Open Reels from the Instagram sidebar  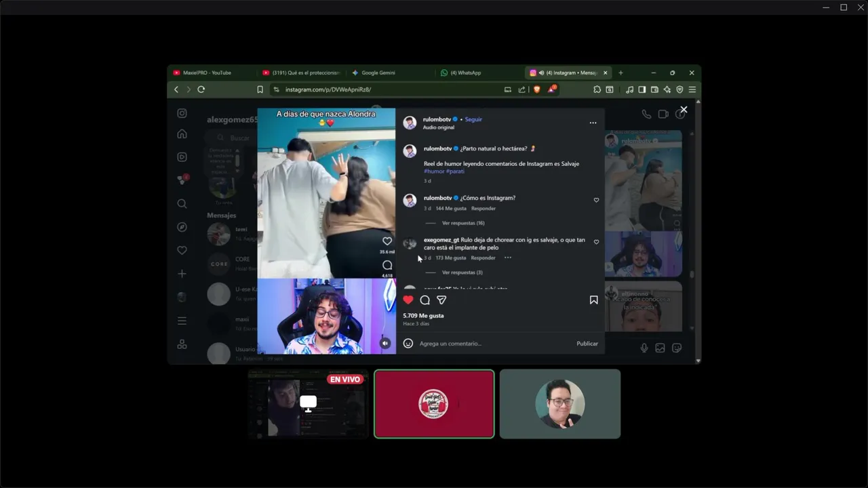tap(182, 157)
